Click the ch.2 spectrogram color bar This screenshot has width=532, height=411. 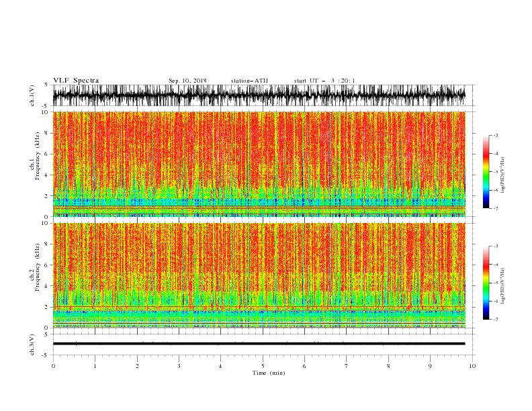[486, 283]
